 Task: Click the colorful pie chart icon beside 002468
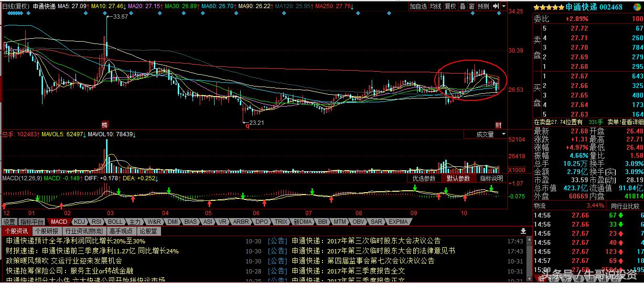(x=637, y=7)
